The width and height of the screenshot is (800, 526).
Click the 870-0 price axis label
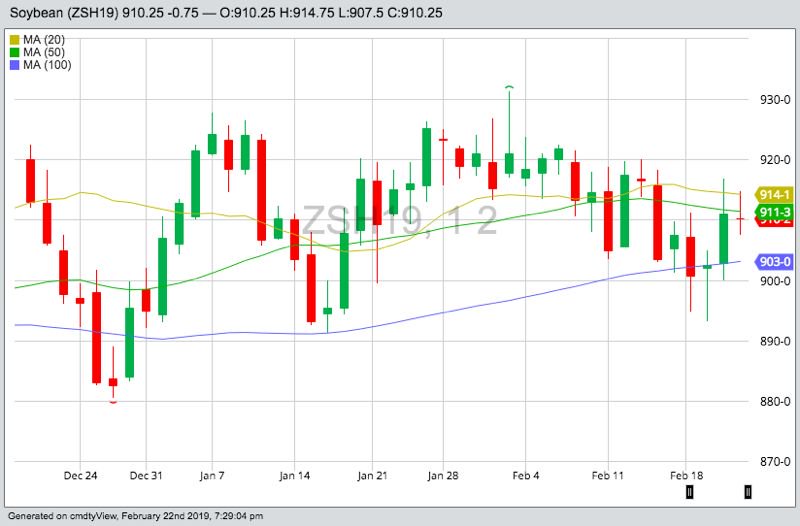[x=775, y=462]
